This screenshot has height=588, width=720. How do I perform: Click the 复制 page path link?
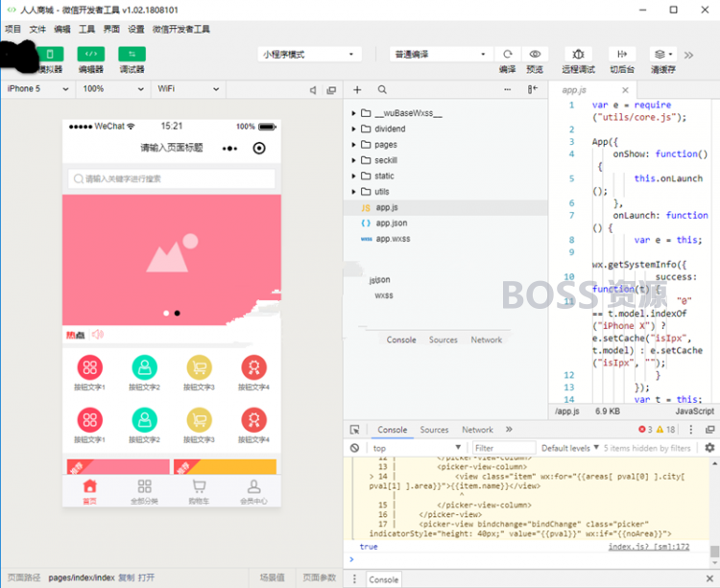click(127, 577)
